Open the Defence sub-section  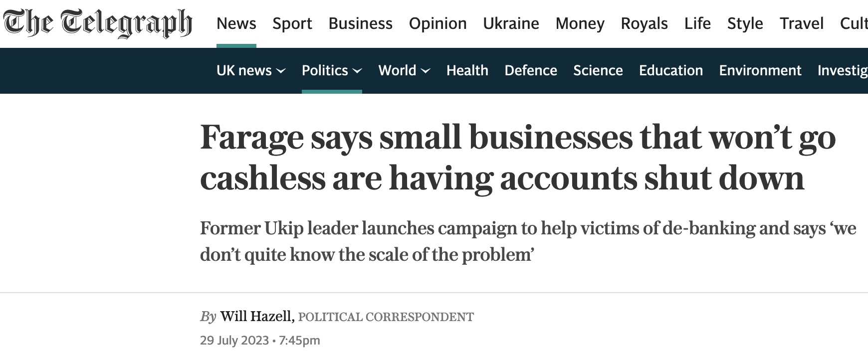point(530,70)
